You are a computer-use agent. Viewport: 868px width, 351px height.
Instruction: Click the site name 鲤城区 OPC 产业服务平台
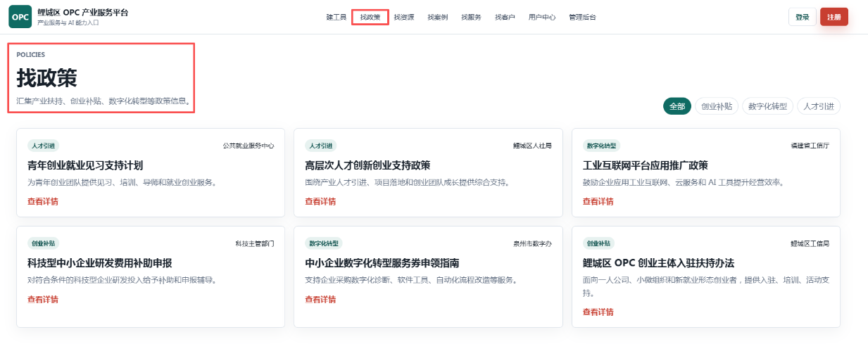coord(83,13)
